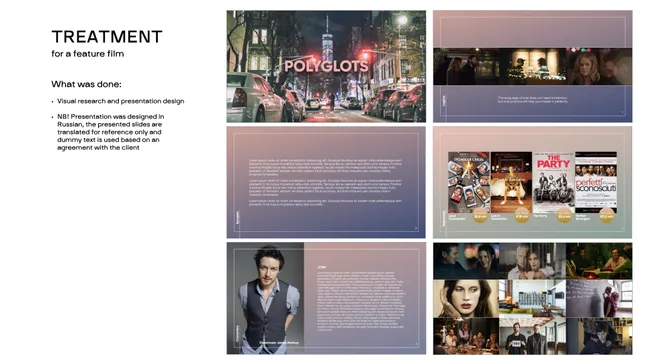
Task: Click the gold budget badge under The Party
Action: pyautogui.click(x=564, y=215)
